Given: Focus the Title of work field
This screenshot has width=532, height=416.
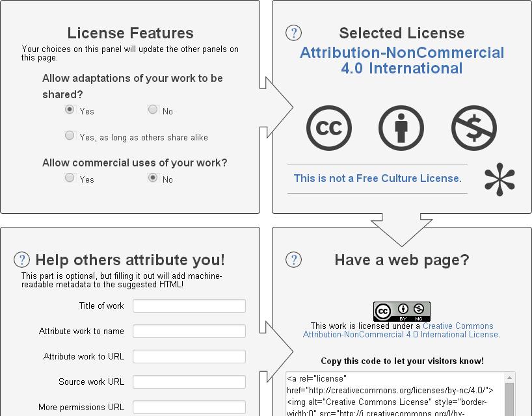Looking at the screenshot, I should point(189,305).
